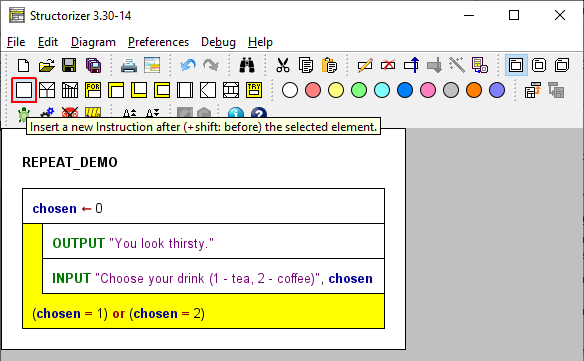This screenshot has width=584, height=361.
Task: Move selected element down with grey arrow
Action: (x=434, y=65)
